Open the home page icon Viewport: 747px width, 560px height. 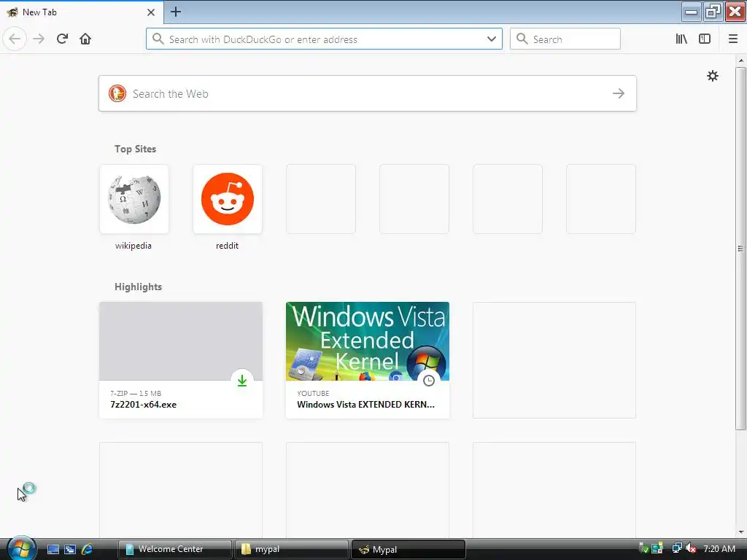pyautogui.click(x=85, y=39)
